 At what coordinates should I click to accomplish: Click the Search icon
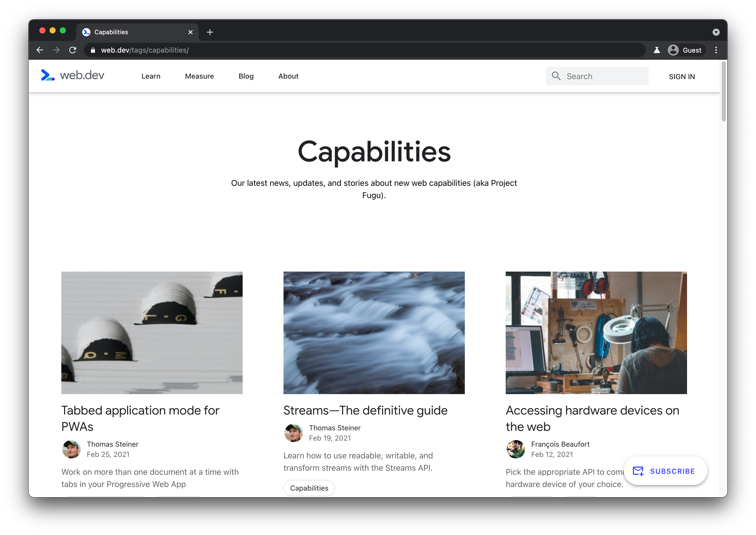tap(556, 76)
